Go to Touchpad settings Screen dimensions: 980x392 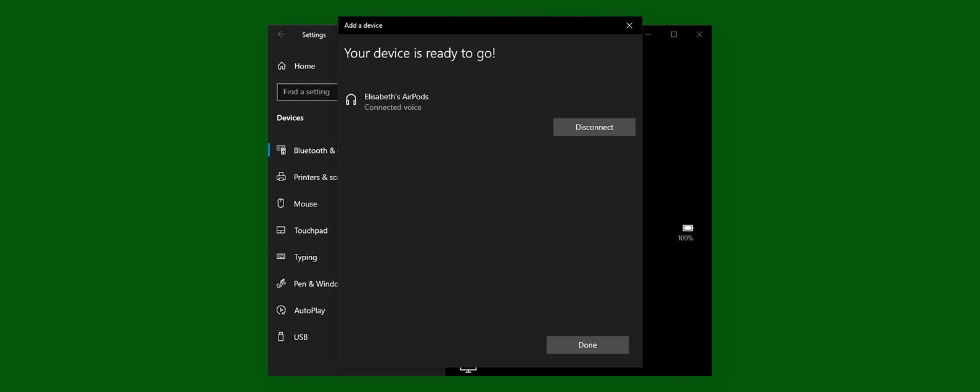pyautogui.click(x=310, y=231)
